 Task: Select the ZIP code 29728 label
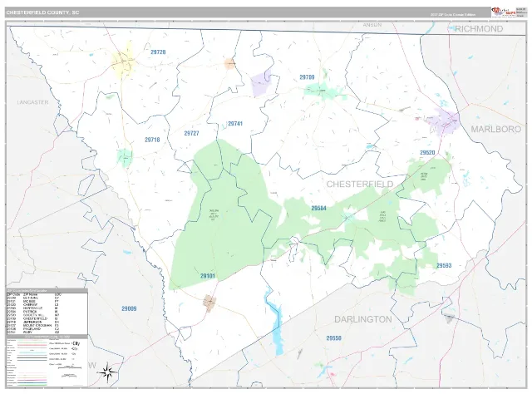pyautogui.click(x=158, y=52)
